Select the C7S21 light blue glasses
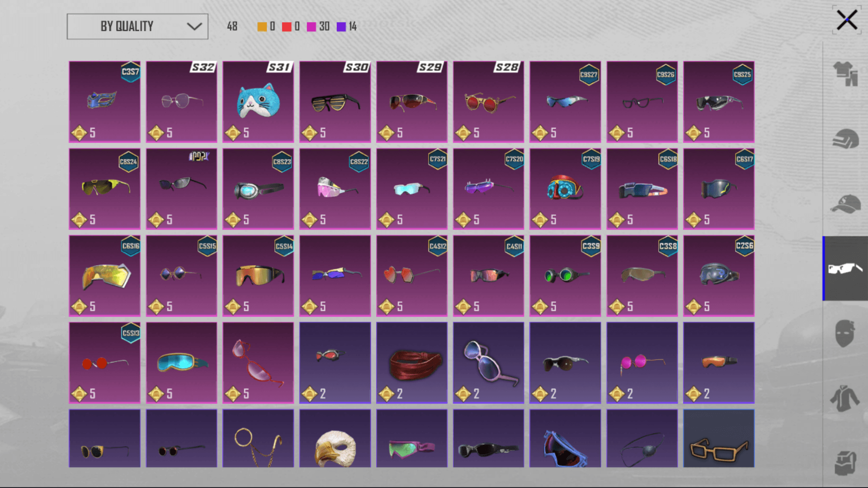The image size is (868, 488). point(412,189)
